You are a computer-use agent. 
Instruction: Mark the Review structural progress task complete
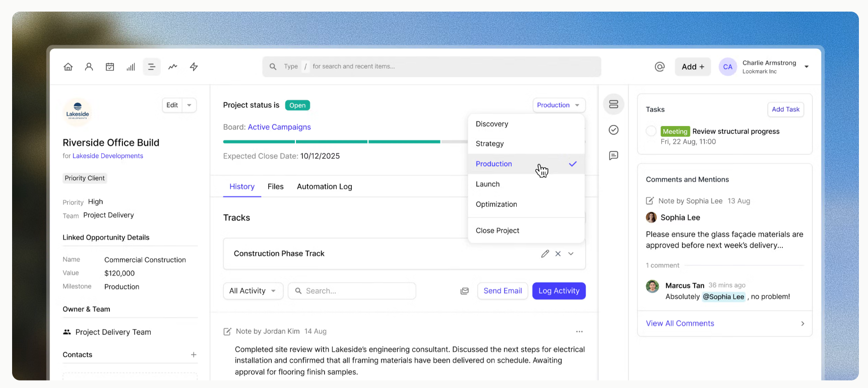651,131
